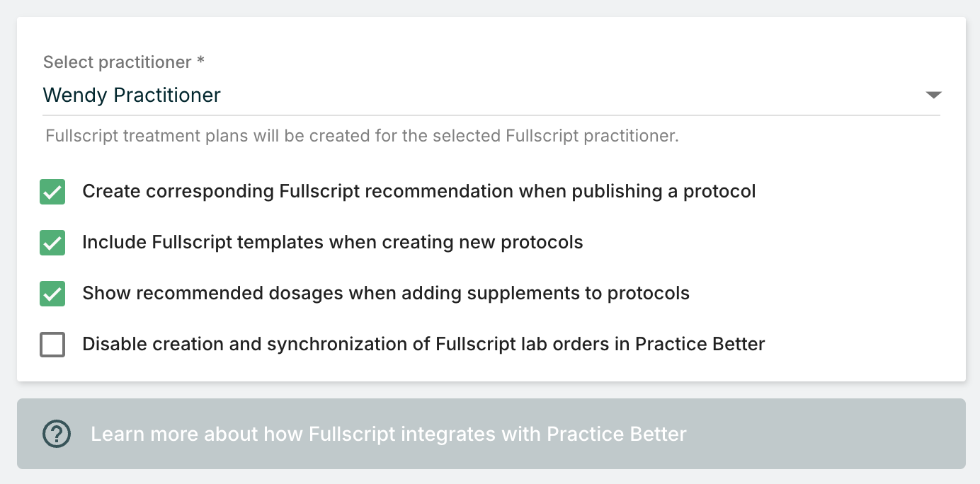Uncheck creating Fullscript recommendation when publishing protocols

point(52,191)
